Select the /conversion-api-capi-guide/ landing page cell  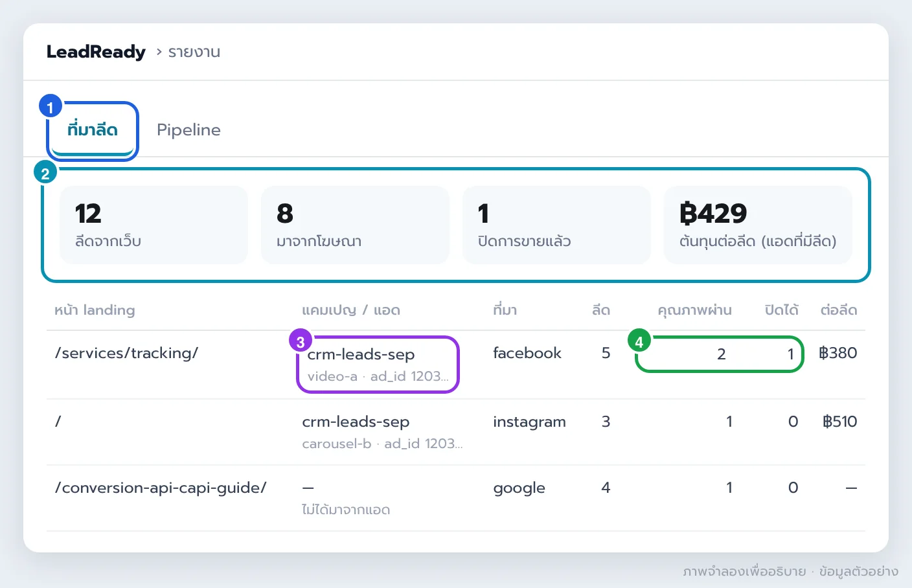coord(161,488)
